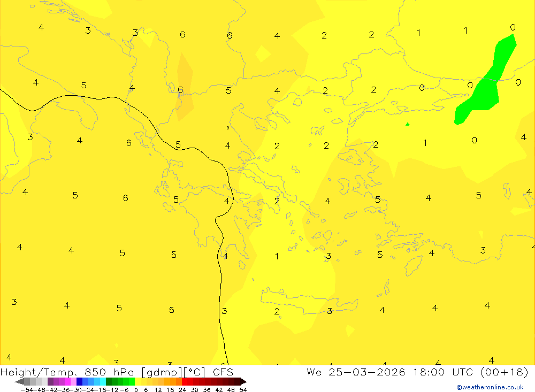Click the legend label -24

click(x=88, y=390)
